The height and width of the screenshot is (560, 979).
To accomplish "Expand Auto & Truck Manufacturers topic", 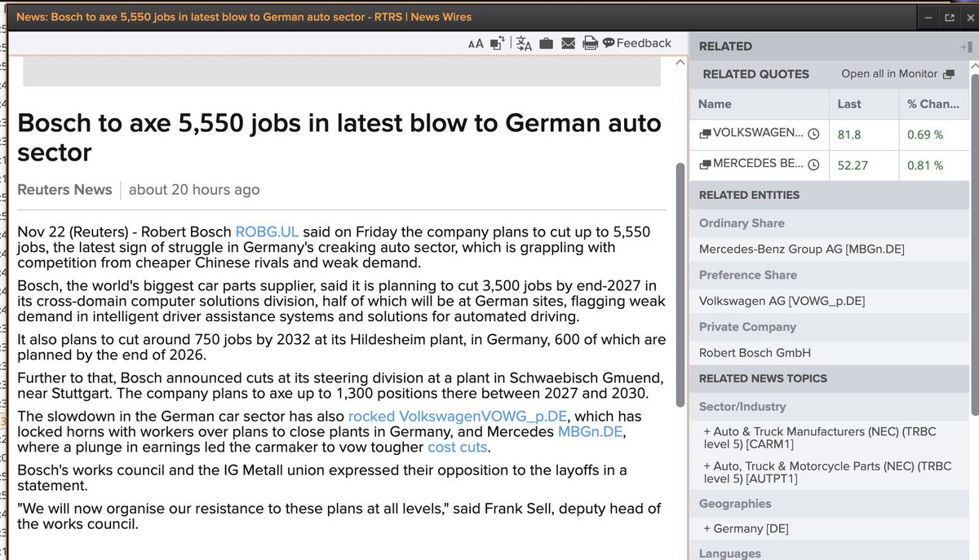I will [820, 437].
